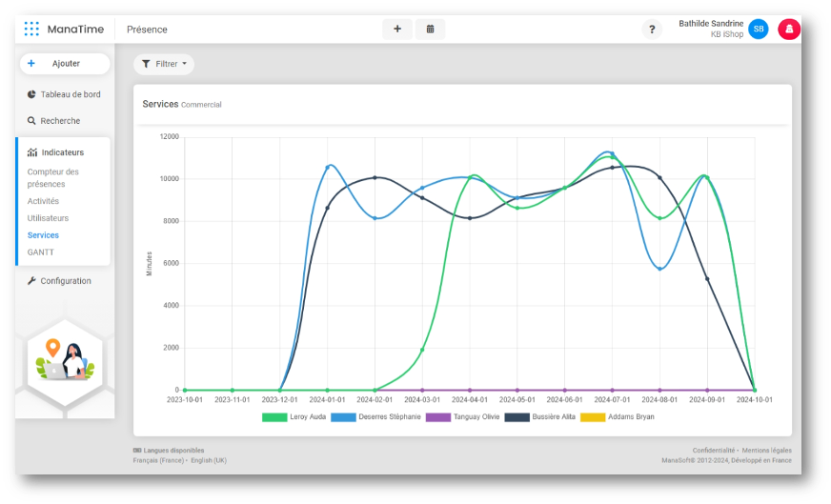Image resolution: width=831 pixels, height=504 pixels.
Task: Click the Ajouter button
Action: [x=65, y=64]
